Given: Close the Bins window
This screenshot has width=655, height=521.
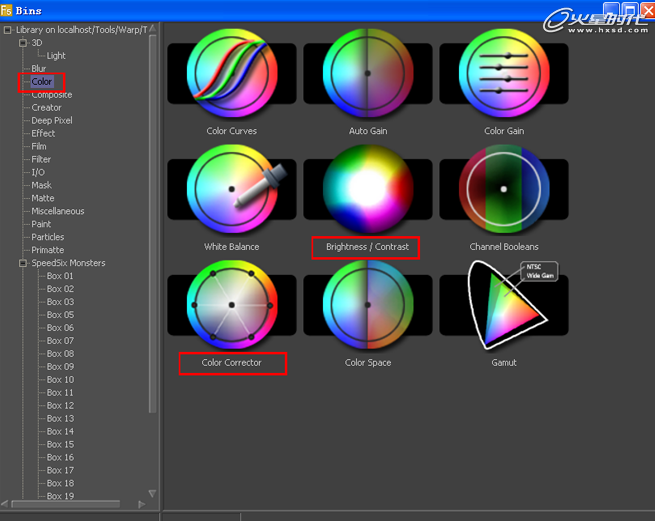Looking at the screenshot, I should [649, 10].
